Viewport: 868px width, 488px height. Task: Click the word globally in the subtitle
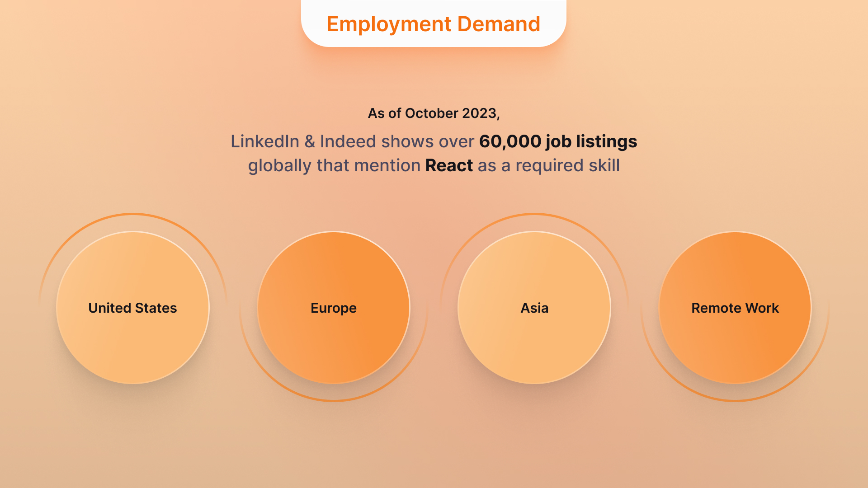coord(280,165)
